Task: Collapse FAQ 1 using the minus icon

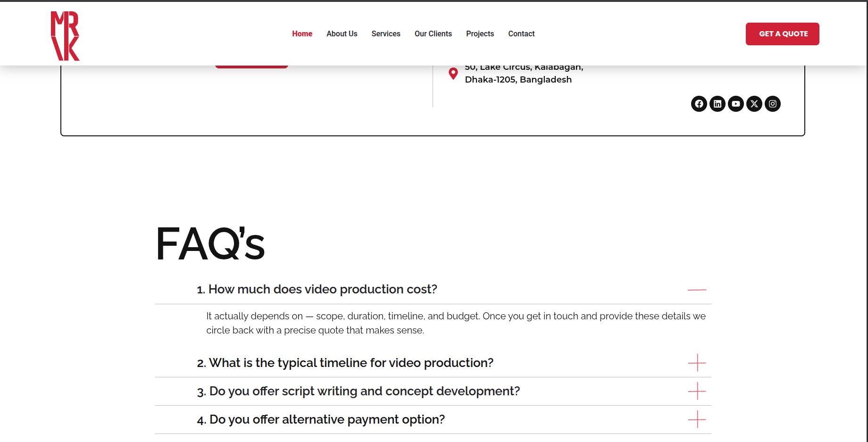Action: tap(697, 290)
